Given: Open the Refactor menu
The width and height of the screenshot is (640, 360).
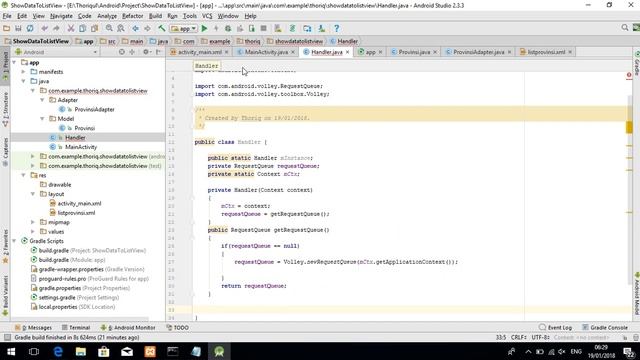Looking at the screenshot, I should pyautogui.click(x=133, y=16).
